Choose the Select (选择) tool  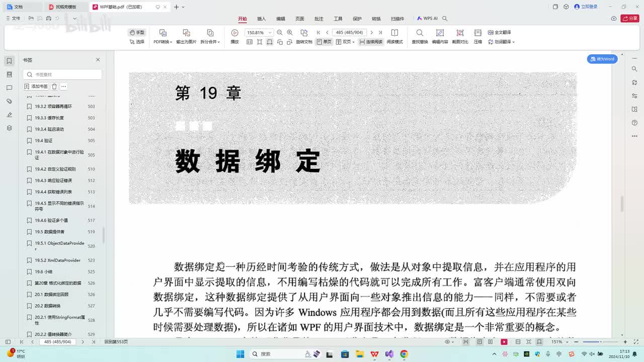137,42
